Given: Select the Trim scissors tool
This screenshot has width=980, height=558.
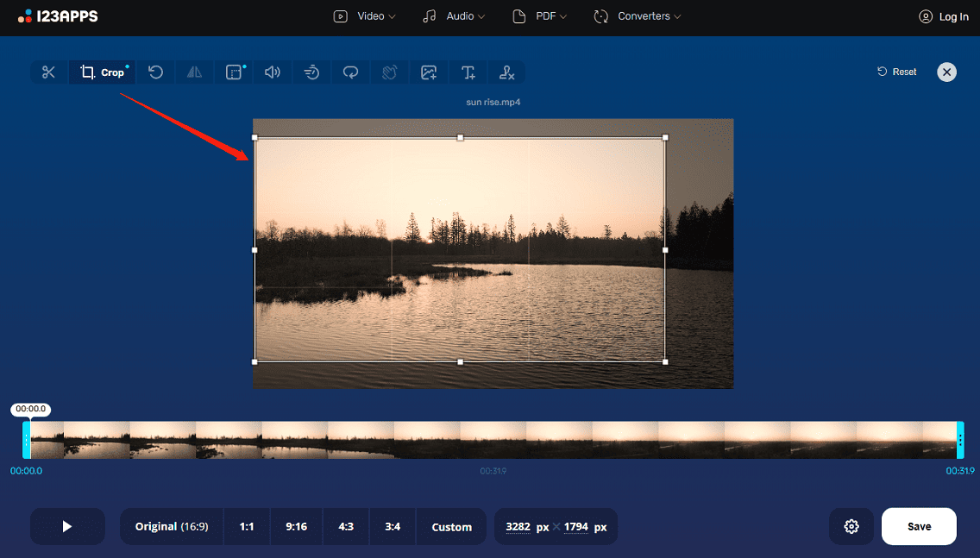Looking at the screenshot, I should [x=47, y=72].
